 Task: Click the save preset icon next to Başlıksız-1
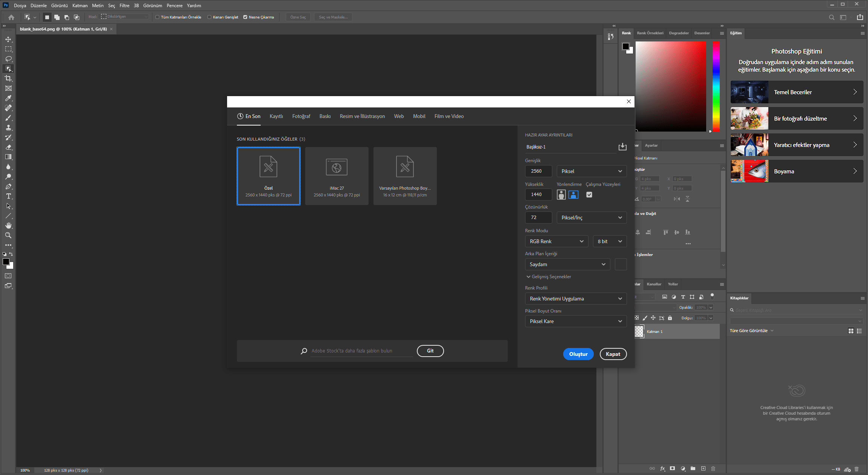(622, 147)
